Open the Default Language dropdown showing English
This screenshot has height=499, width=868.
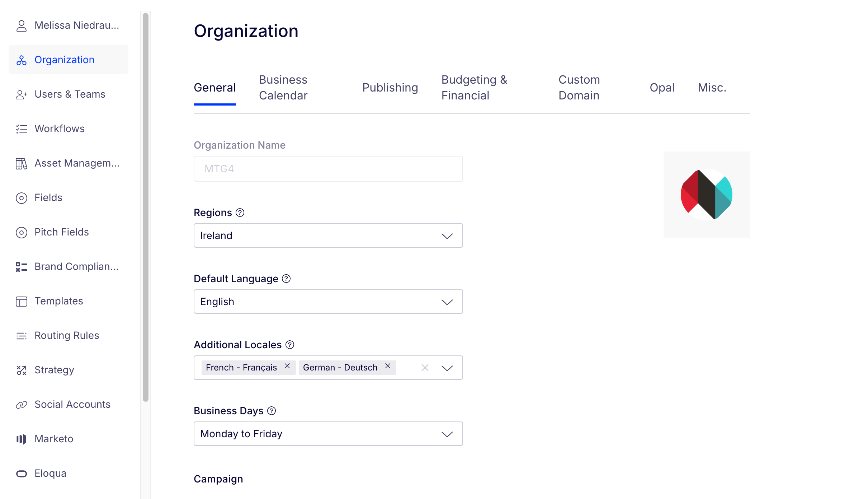(328, 302)
